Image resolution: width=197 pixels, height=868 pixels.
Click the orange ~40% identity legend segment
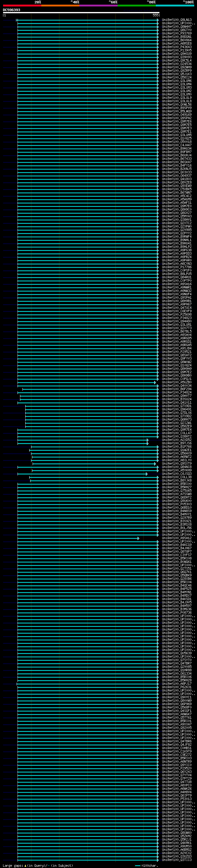60,6
